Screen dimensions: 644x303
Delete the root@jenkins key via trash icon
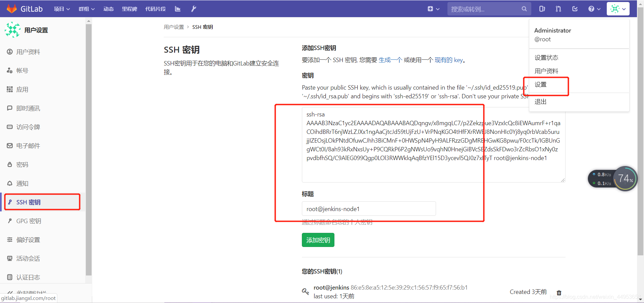[559, 293]
